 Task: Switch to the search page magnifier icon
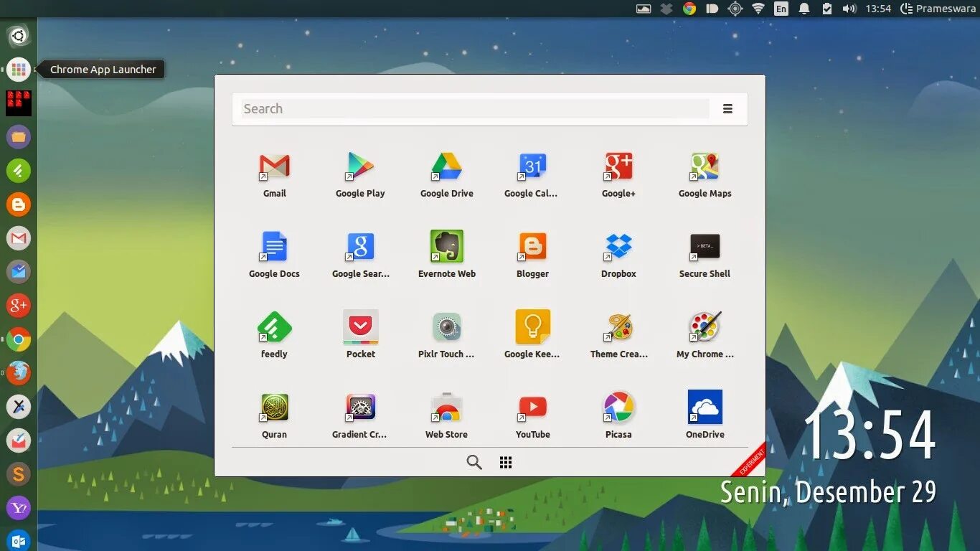(474, 462)
